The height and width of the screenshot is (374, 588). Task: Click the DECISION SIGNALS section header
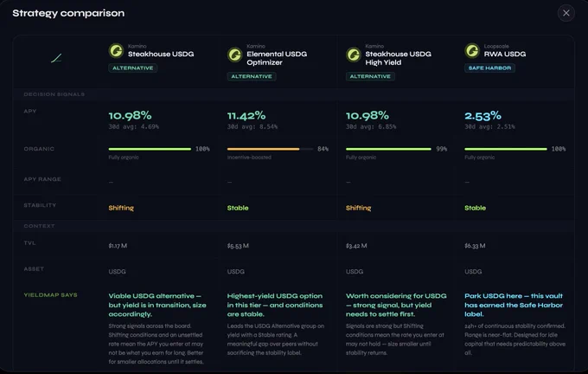tap(54, 94)
